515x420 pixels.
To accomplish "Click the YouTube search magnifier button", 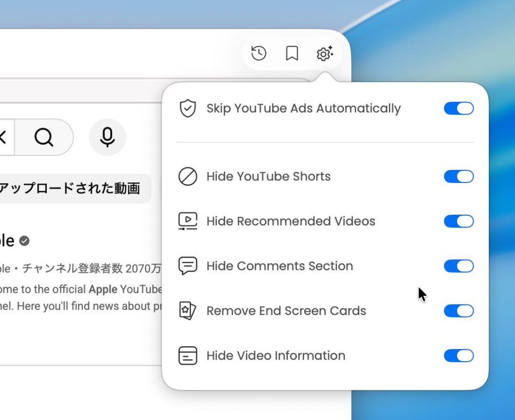I will 44,137.
